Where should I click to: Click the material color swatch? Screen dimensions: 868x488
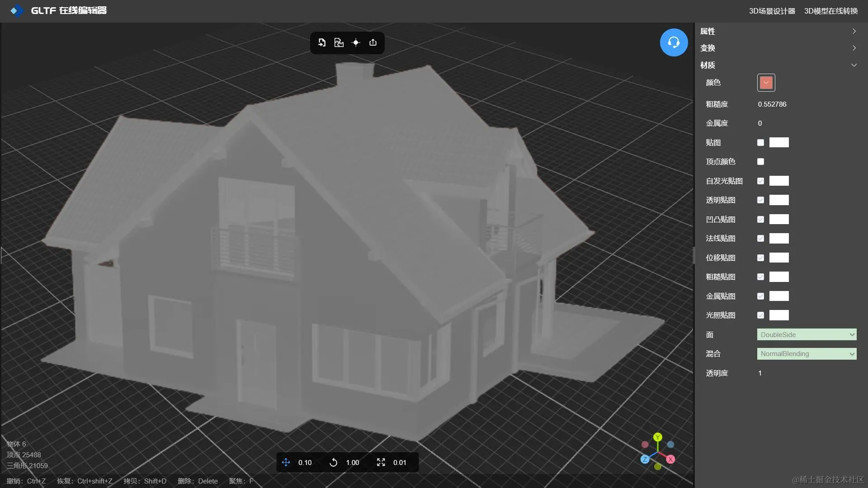(766, 83)
